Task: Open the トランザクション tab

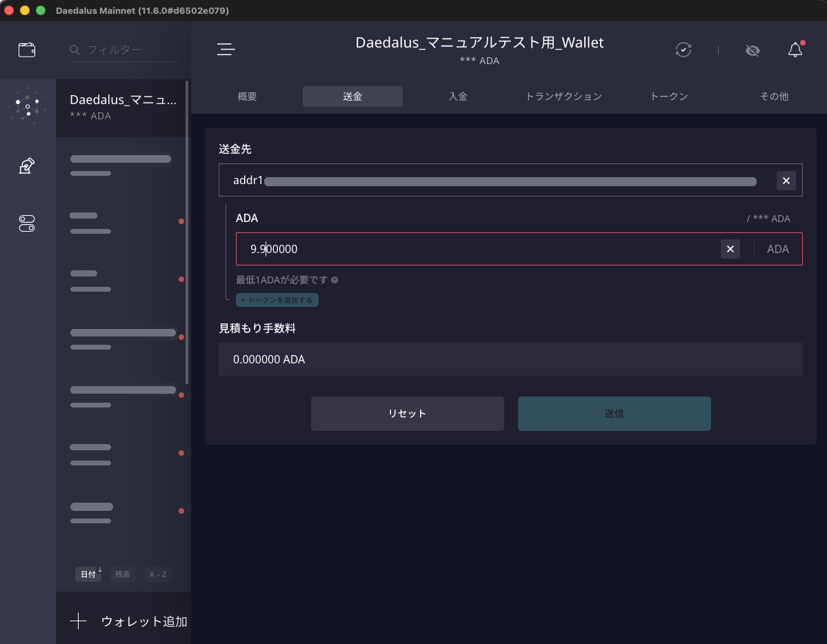Action: (564, 97)
